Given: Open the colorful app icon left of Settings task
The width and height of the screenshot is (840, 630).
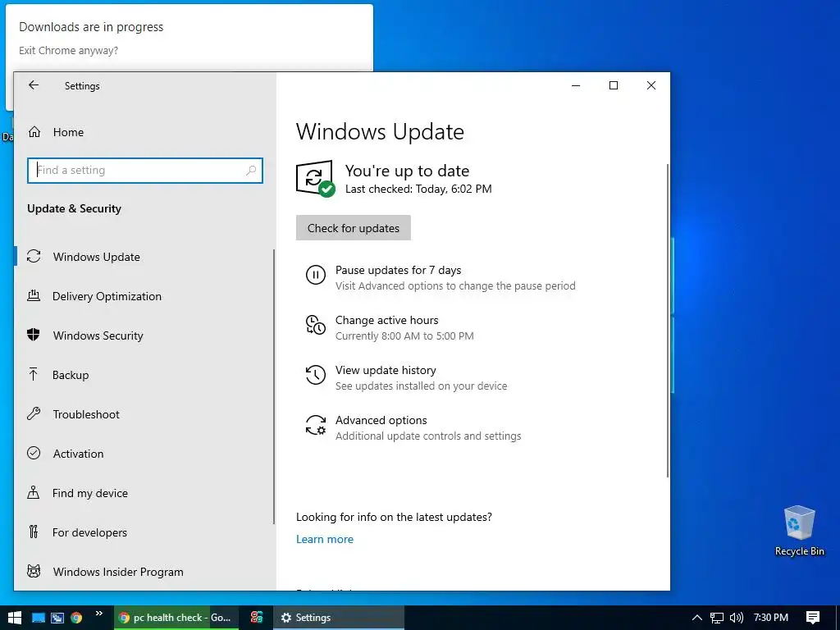Looking at the screenshot, I should pos(257,617).
